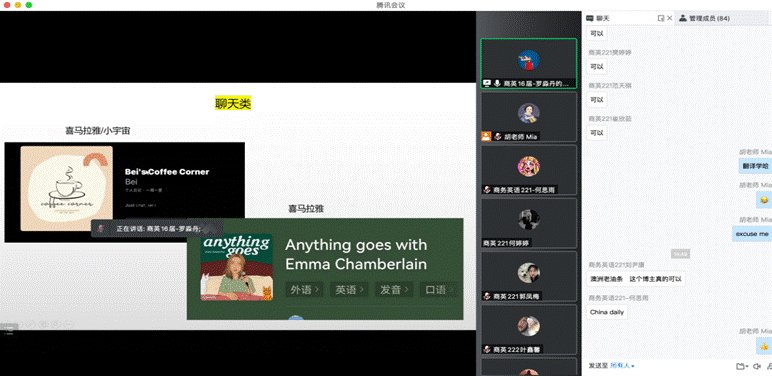Click 胡老师 Mia's orange host badge icon

(486, 136)
